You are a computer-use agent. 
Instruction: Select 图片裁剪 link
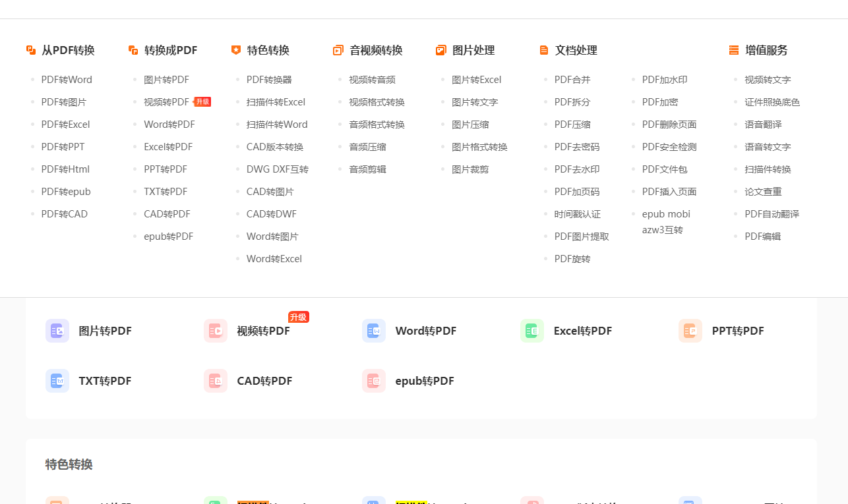pos(471,169)
